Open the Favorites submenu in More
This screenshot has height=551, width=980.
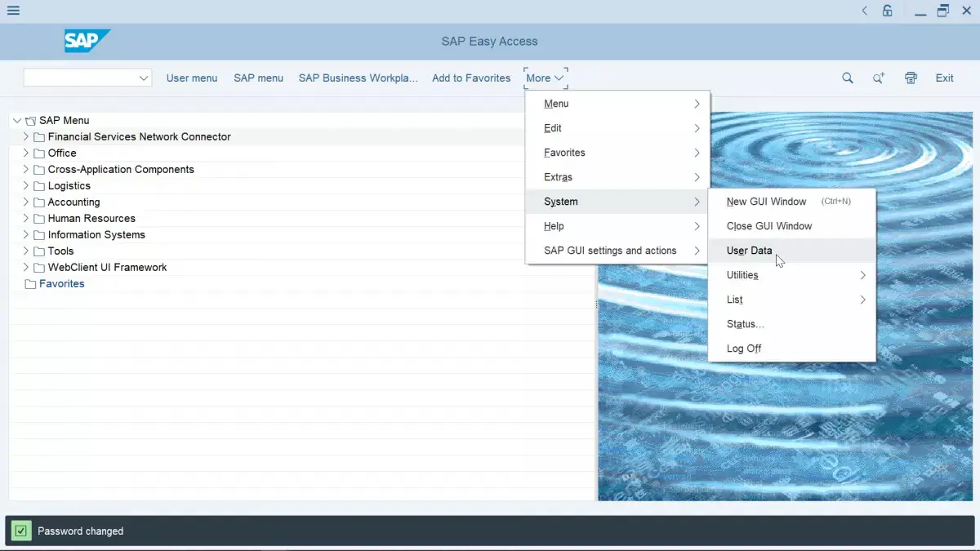[x=617, y=153]
